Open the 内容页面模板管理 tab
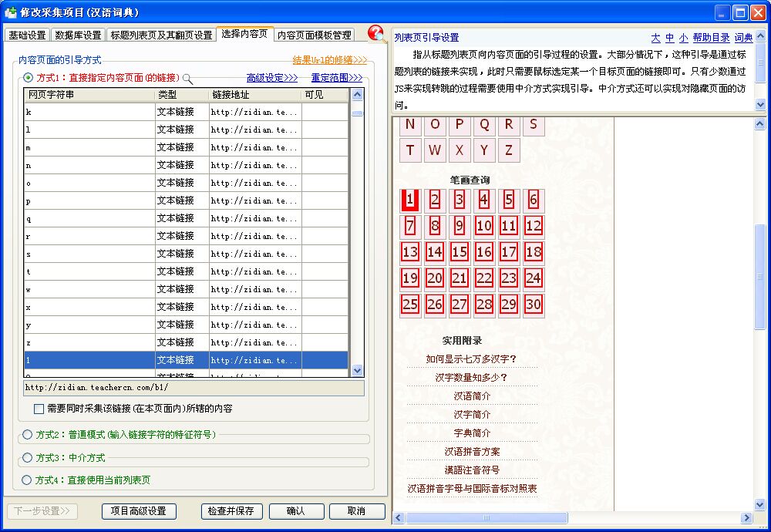The height and width of the screenshot is (532, 771). pyautogui.click(x=314, y=35)
